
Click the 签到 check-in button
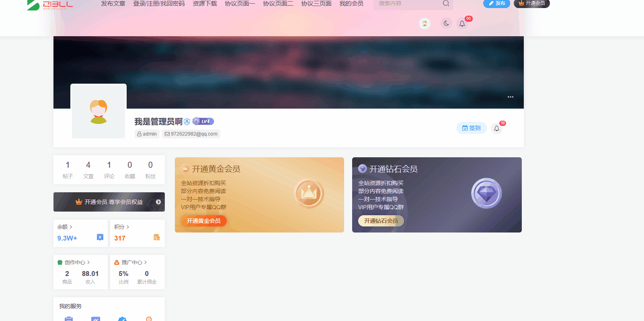[x=472, y=128]
